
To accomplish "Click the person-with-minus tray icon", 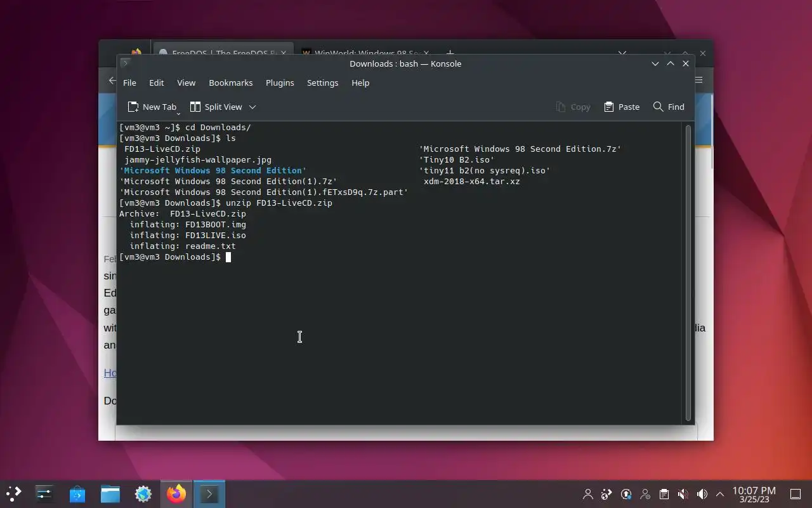I will tap(645, 494).
